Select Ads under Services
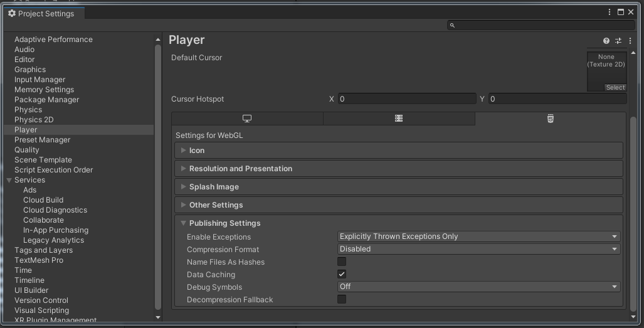Screen dimensions: 644x328 29,190
